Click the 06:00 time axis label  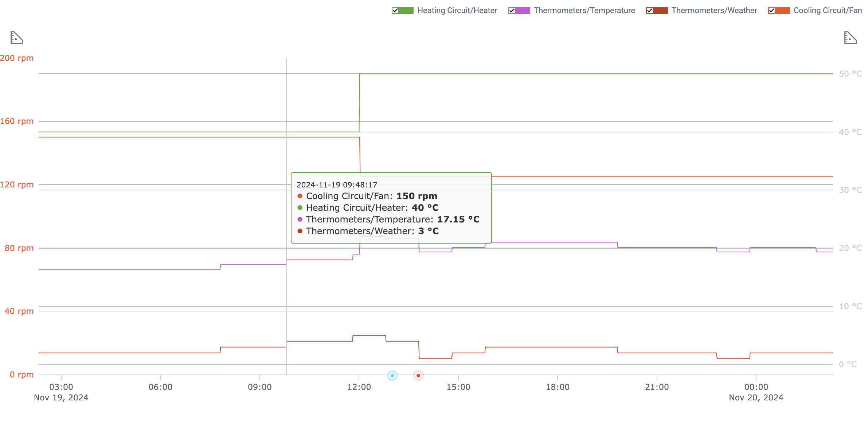coord(160,387)
